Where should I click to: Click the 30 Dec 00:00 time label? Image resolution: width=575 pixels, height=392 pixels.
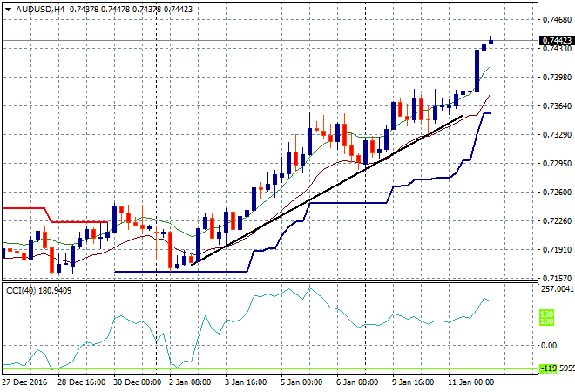pyautogui.click(x=137, y=382)
